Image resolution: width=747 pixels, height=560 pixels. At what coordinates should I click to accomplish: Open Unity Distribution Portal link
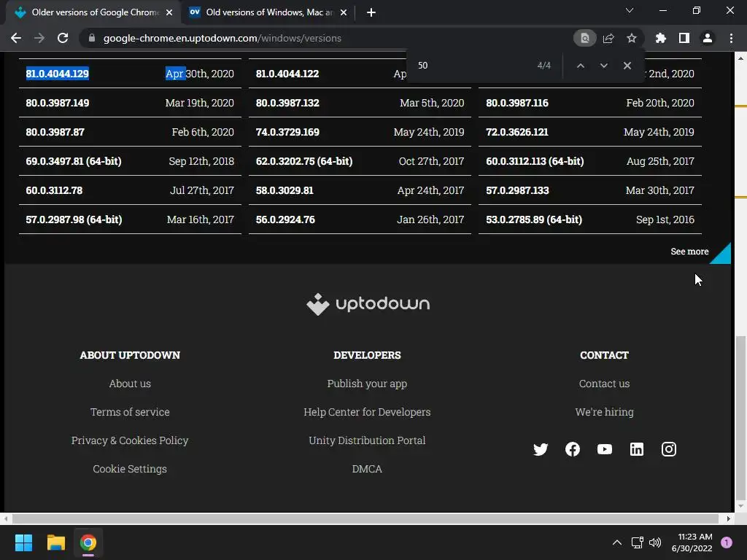[x=367, y=440]
